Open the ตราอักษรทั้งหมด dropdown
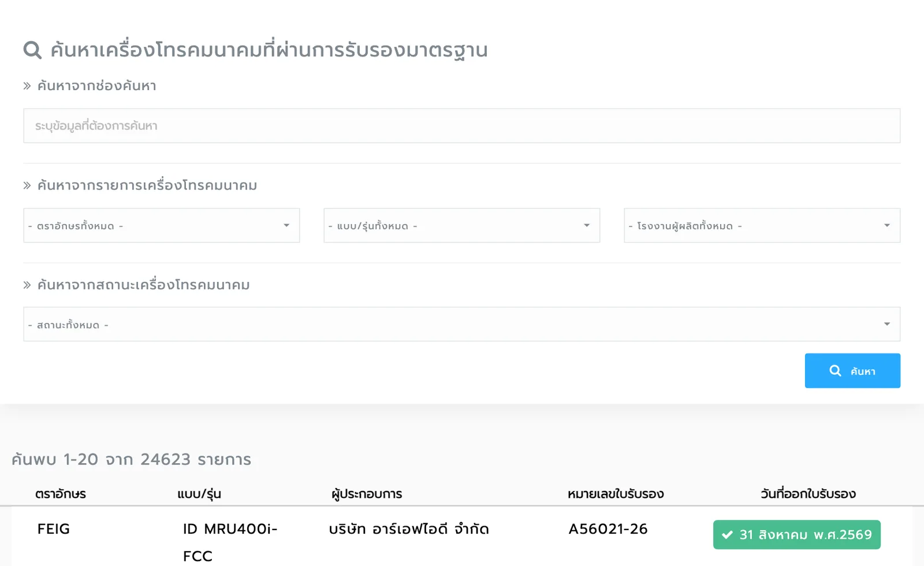The width and height of the screenshot is (924, 566). click(162, 225)
